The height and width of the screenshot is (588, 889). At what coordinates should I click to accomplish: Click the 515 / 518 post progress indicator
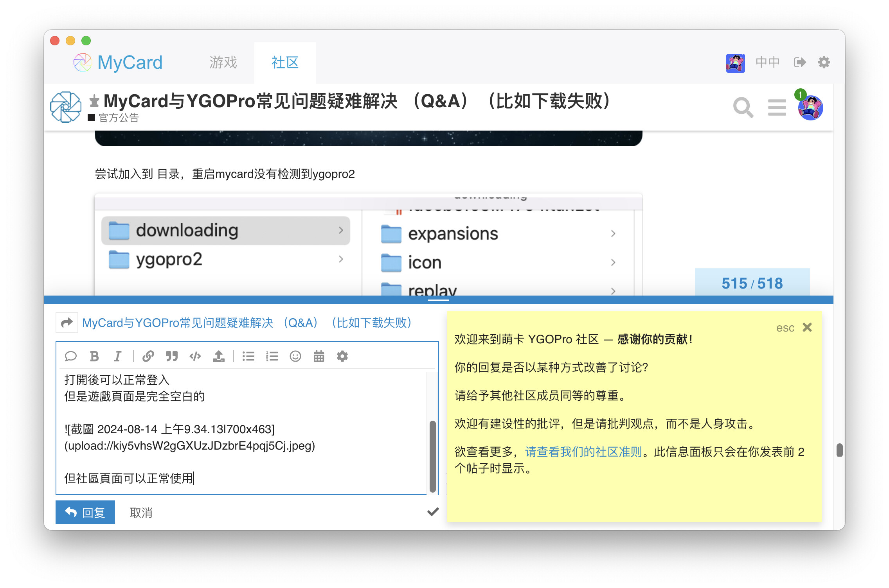[752, 283]
